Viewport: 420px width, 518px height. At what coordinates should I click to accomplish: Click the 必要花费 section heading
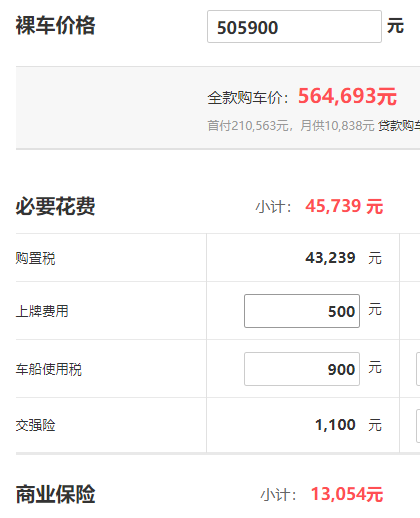55,206
